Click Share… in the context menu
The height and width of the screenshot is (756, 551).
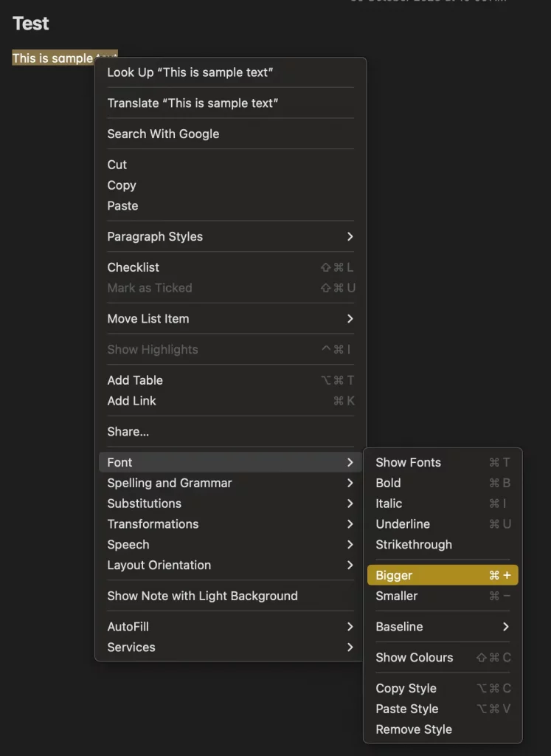[x=231, y=431]
